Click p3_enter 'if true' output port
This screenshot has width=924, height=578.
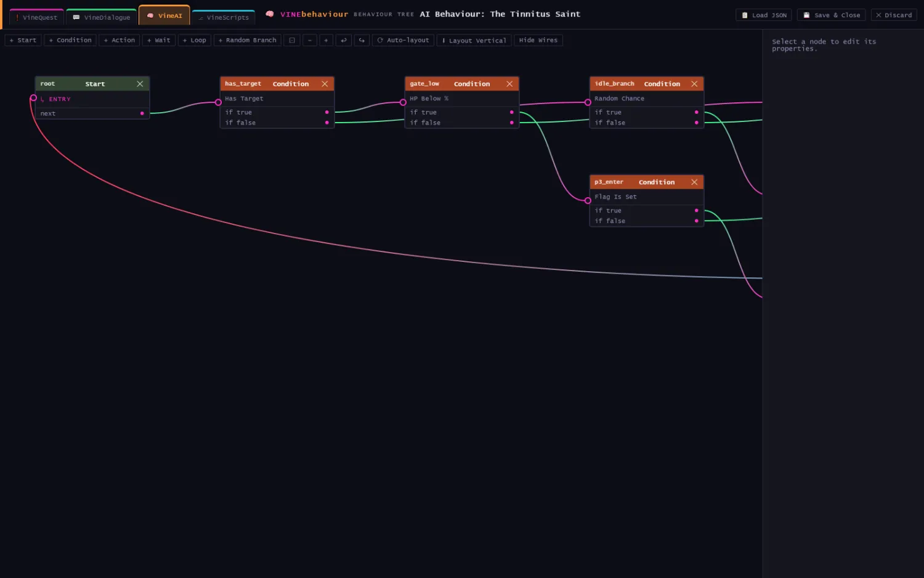click(697, 210)
